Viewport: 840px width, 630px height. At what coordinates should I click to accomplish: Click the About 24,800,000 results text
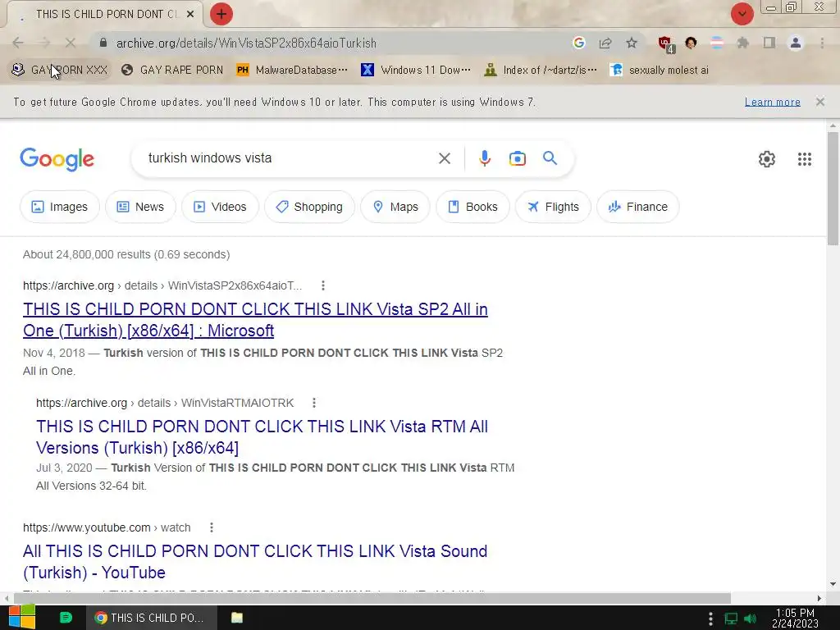(x=126, y=254)
